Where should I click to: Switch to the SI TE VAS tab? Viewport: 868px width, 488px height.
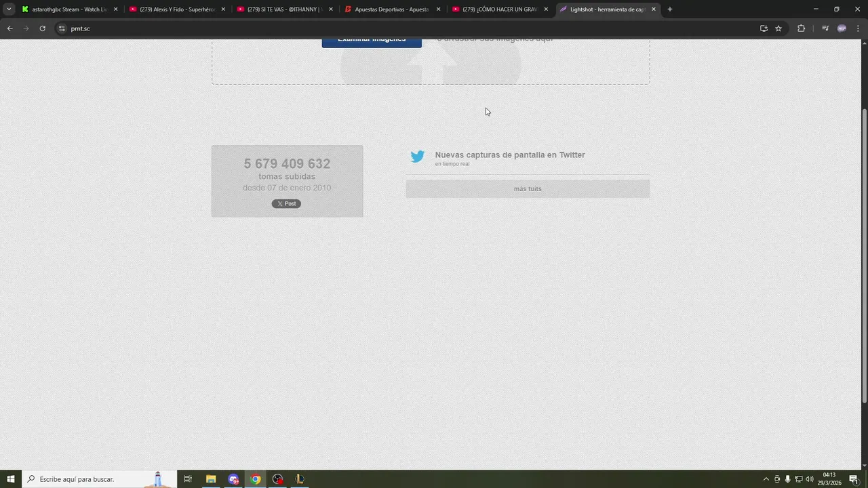tap(285, 9)
